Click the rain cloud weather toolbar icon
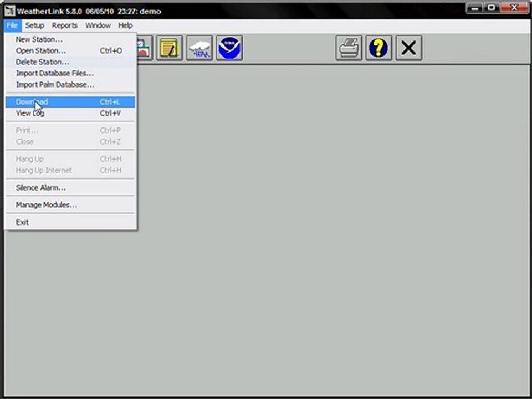This screenshot has width=532, height=399. (x=199, y=48)
